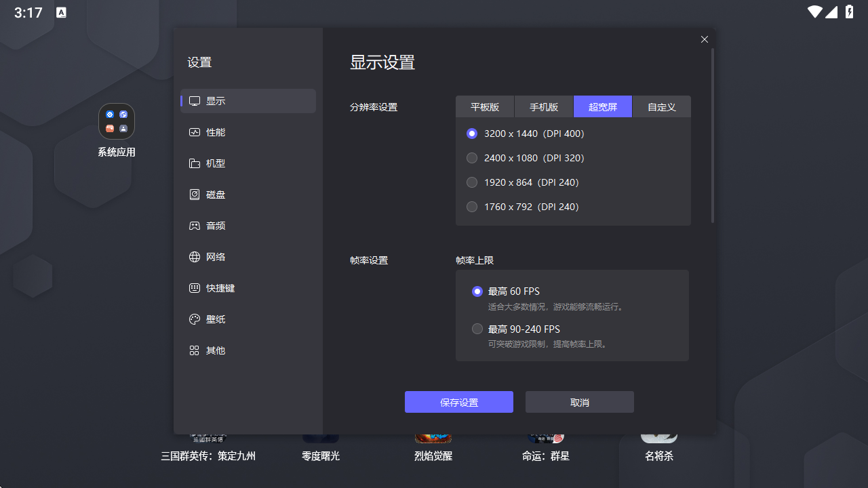Click the 保存设置 (Save Settings) button

click(459, 402)
